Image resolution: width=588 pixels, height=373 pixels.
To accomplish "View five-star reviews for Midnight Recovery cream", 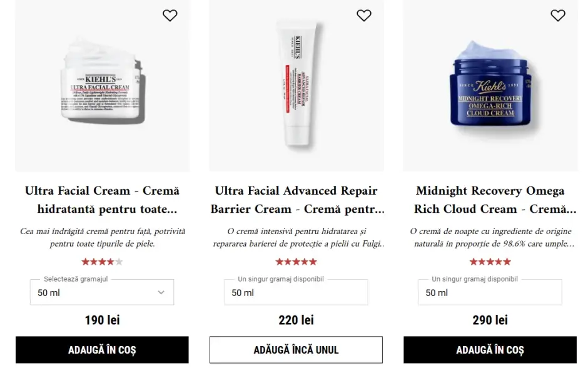I will coord(490,262).
